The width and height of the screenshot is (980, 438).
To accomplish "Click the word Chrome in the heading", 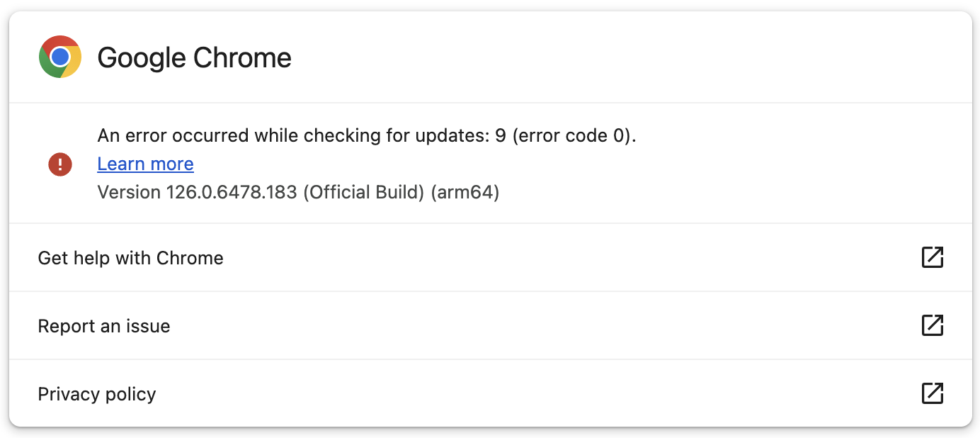I will point(242,57).
